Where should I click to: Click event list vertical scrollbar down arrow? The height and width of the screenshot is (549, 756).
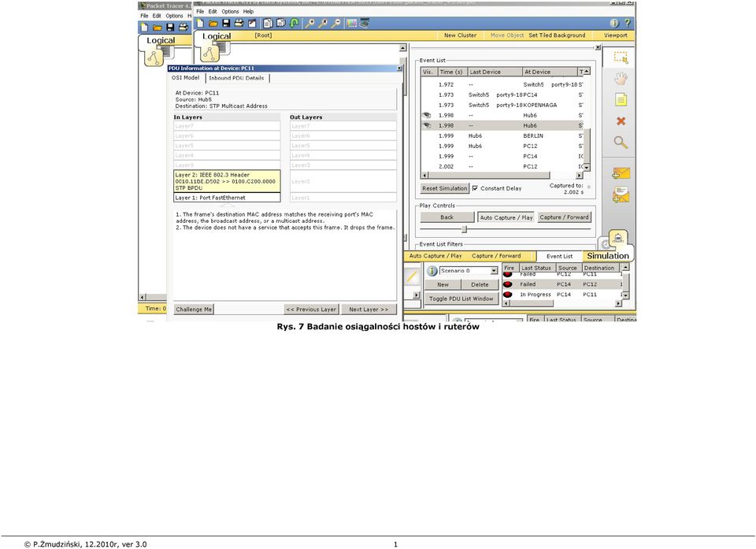pyautogui.click(x=587, y=167)
